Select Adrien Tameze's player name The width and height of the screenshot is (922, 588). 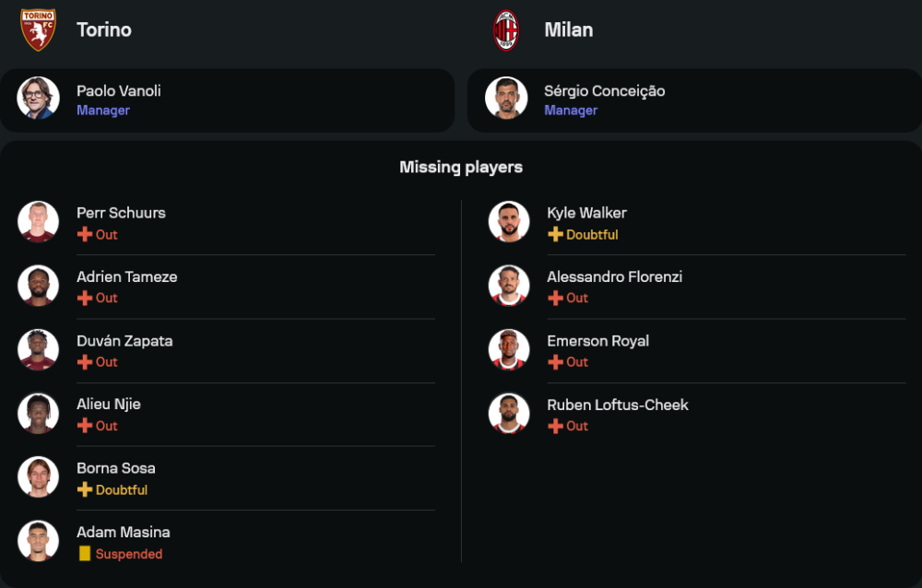[x=127, y=276]
